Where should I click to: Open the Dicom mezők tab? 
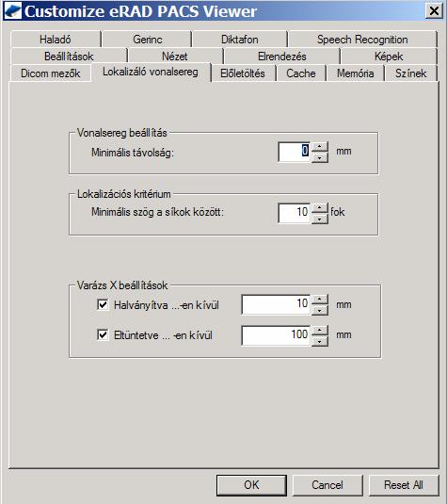[x=51, y=73]
